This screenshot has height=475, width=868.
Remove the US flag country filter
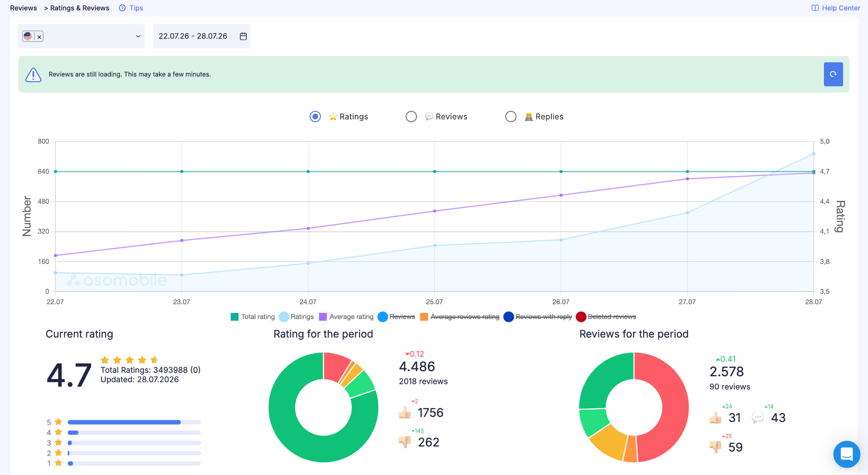(39, 37)
